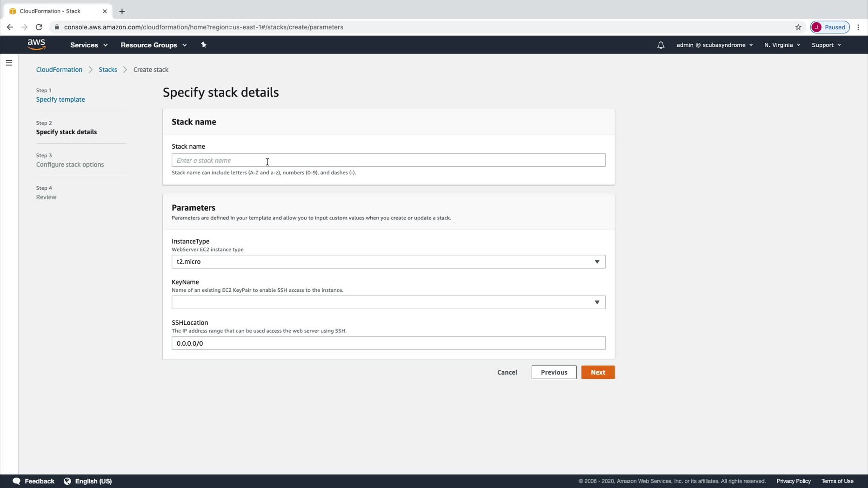Click the Previous button
This screenshot has width=868, height=488.
(554, 372)
